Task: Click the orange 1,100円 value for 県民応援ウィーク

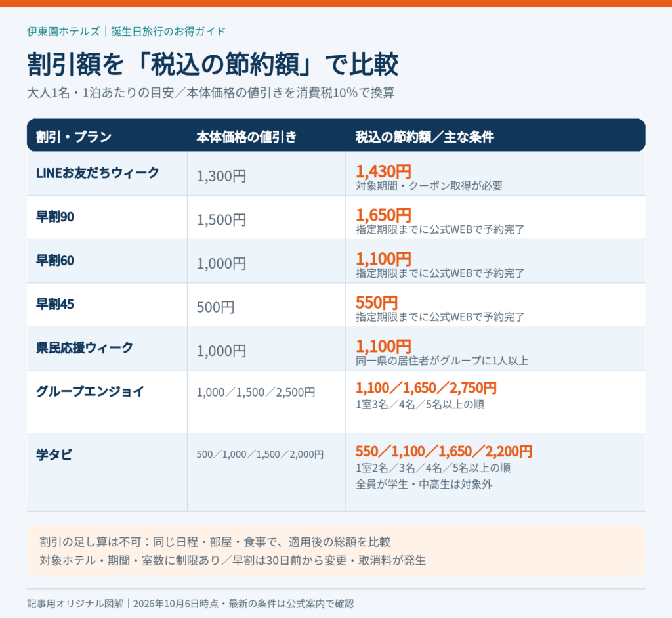Action: 383,346
